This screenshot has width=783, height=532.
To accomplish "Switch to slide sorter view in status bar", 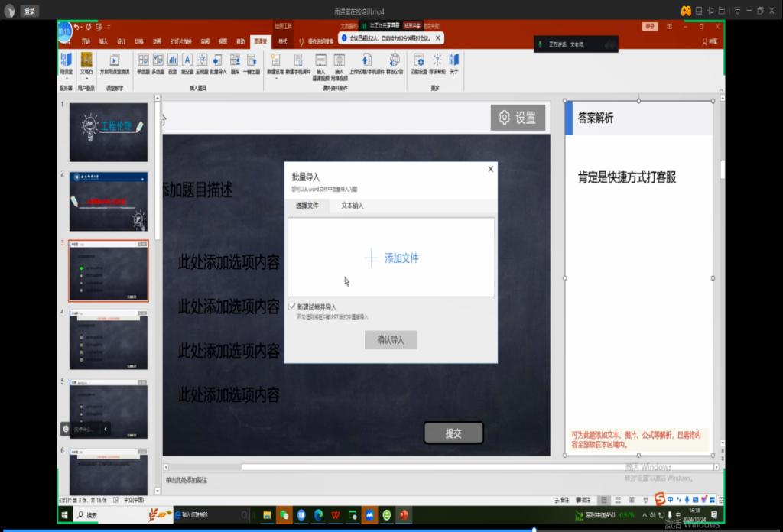I will point(618,500).
